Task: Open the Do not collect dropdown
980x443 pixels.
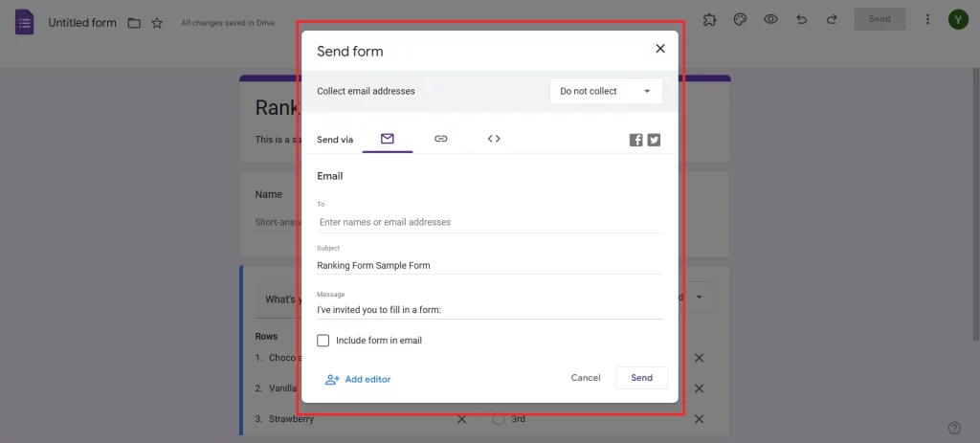Action: coord(606,91)
